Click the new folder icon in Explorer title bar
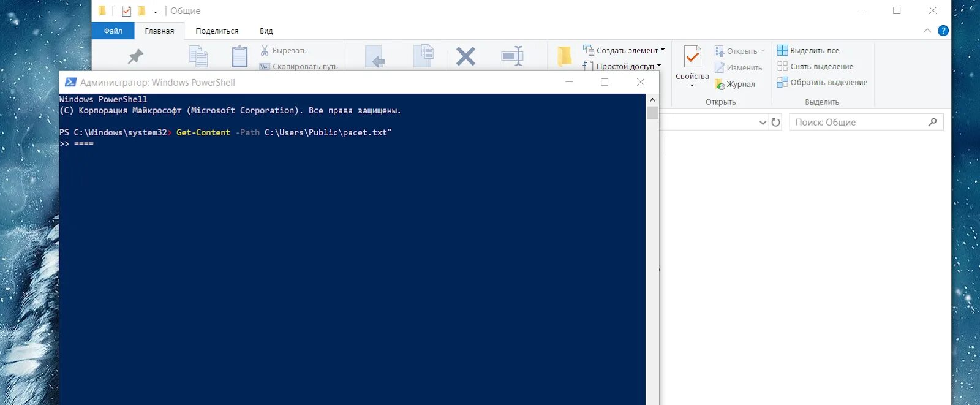Screen dimensions: 980x405 tap(141, 11)
